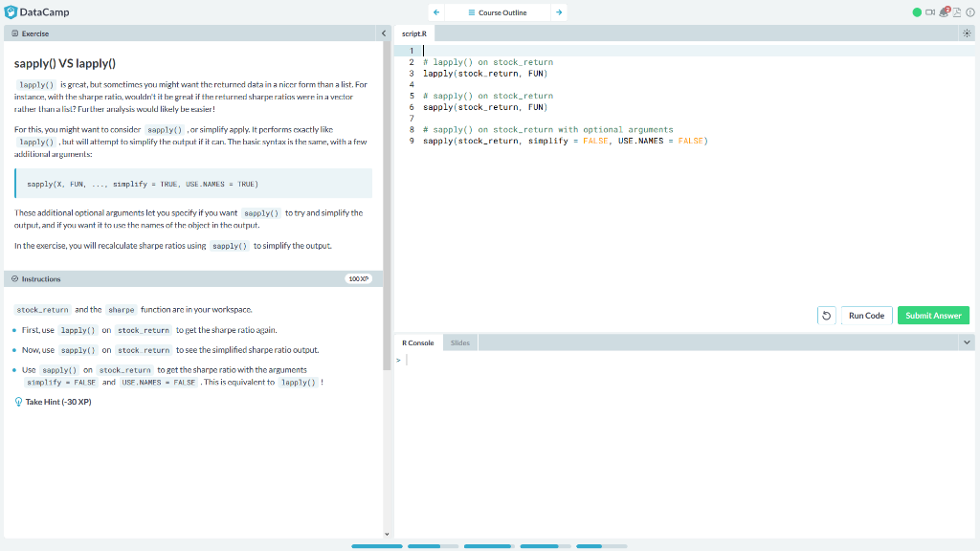Collapse the exercise panel with the chevron

coord(386,32)
